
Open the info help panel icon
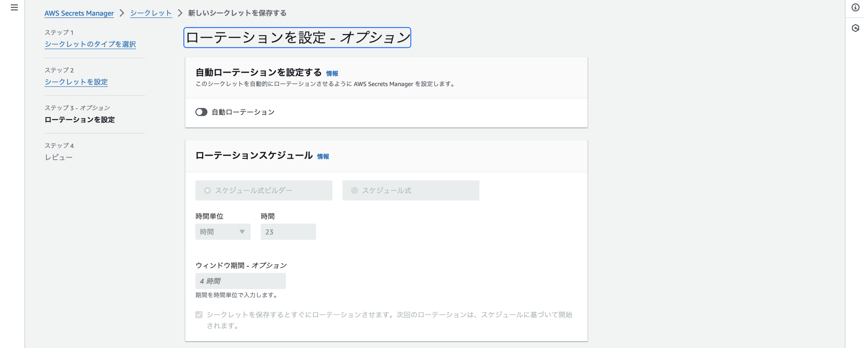pyautogui.click(x=855, y=7)
